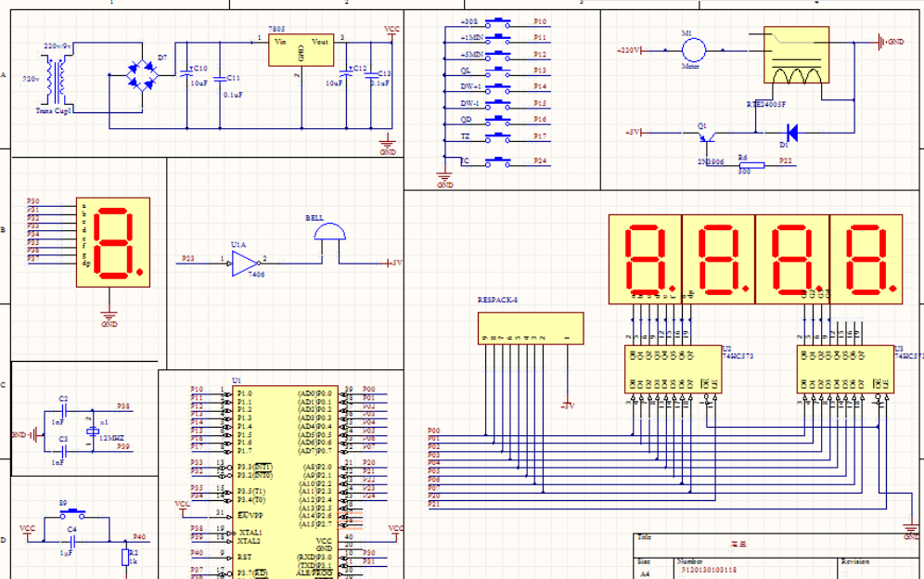Select capacitor C13 near VCC
This screenshot has width=924, height=579.
click(x=371, y=75)
